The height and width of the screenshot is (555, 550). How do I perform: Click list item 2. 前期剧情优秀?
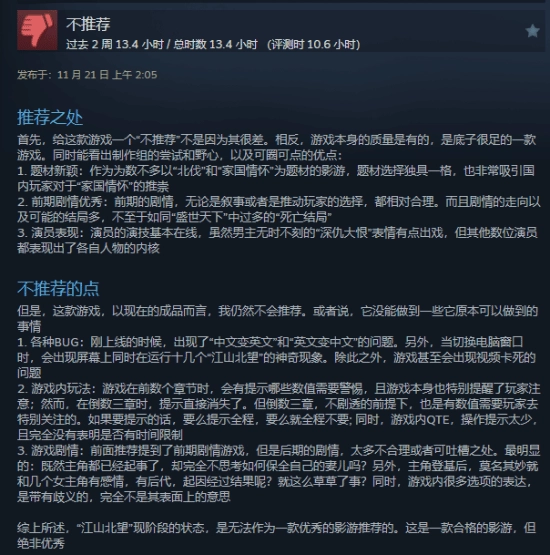pos(279,209)
